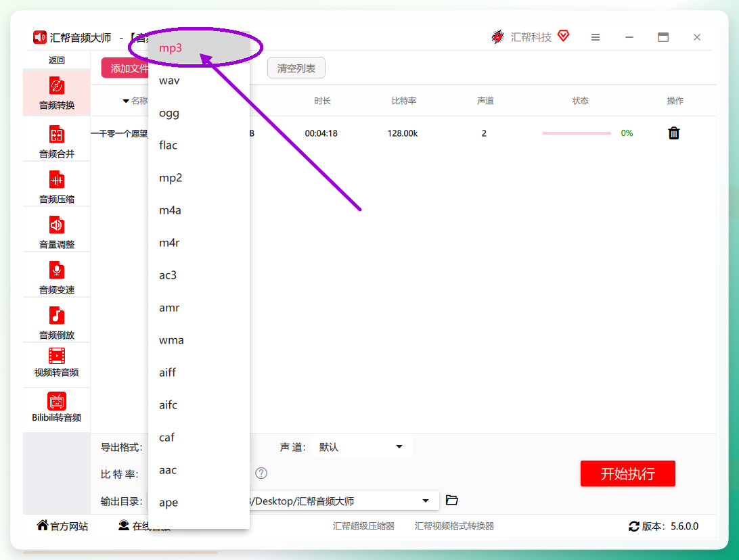Screen dimensions: 739x560
Task: Open 官方网站 home link
Action: pos(63,526)
